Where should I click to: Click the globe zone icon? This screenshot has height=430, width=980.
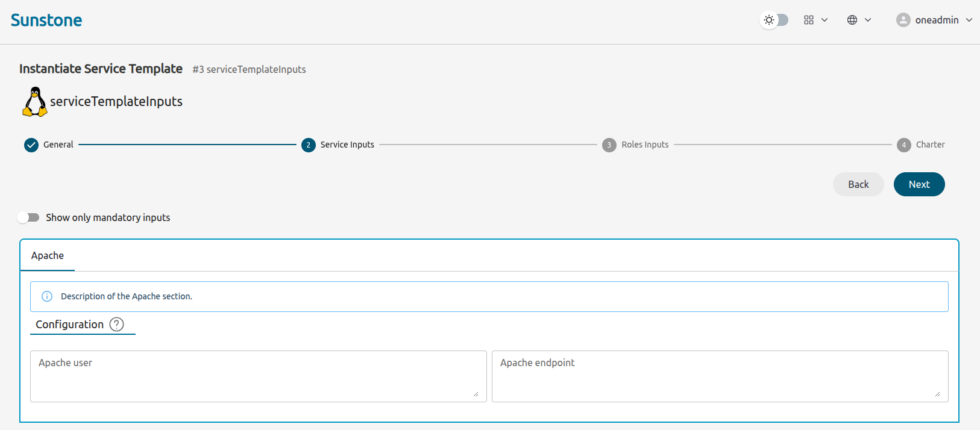pos(852,20)
